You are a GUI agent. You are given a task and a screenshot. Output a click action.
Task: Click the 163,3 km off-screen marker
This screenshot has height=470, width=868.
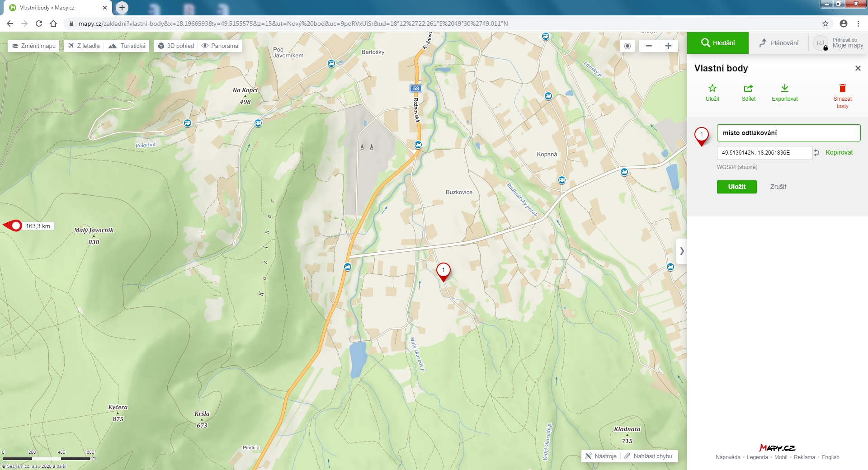point(28,226)
